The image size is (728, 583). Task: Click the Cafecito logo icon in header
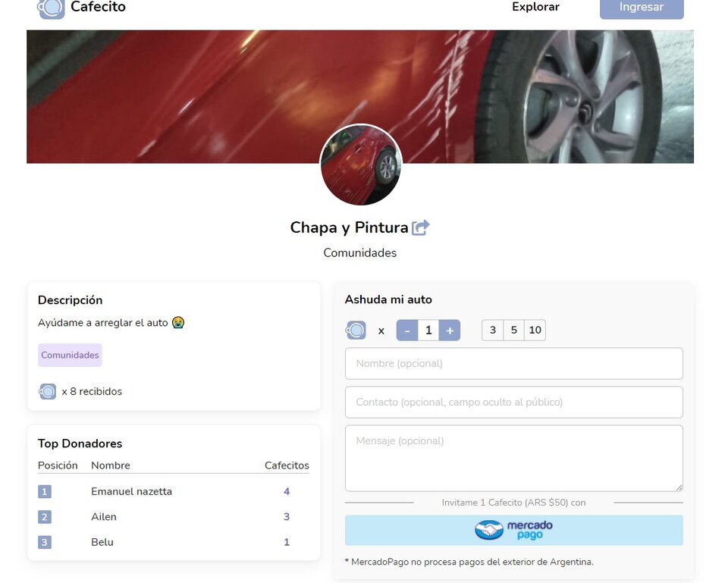(x=51, y=8)
